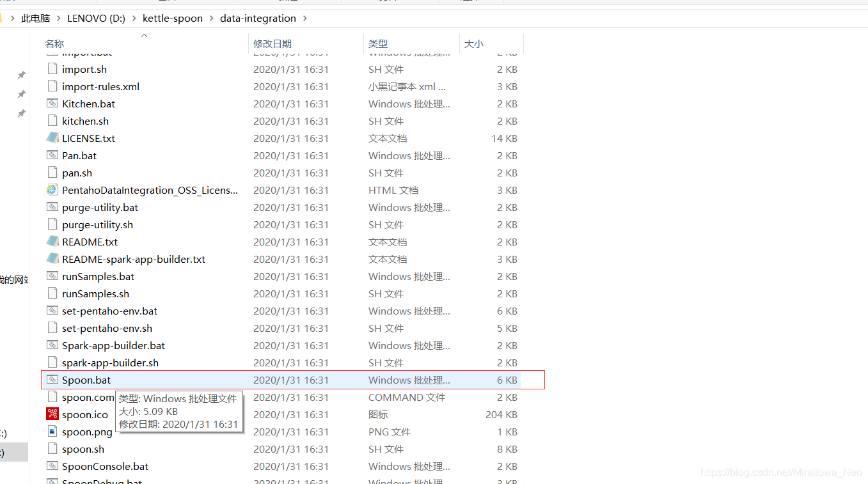868x484 pixels.
Task: Unpin the top quick access item
Action: [x=21, y=75]
